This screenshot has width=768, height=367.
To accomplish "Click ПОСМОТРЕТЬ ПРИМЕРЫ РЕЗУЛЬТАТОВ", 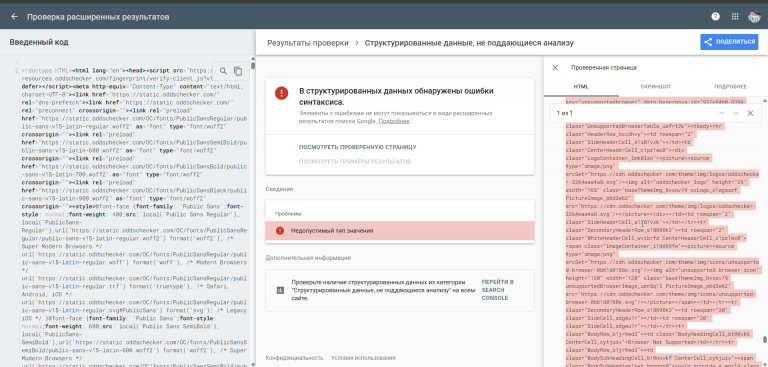I will [355, 162].
